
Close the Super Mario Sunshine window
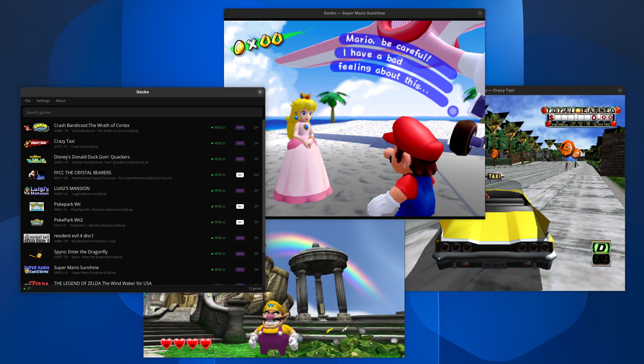point(480,13)
